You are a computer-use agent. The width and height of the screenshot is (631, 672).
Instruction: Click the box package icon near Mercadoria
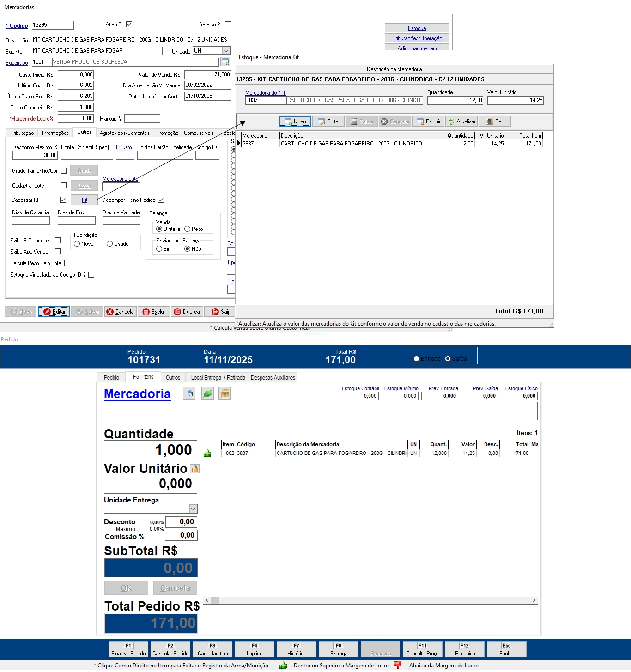224,394
